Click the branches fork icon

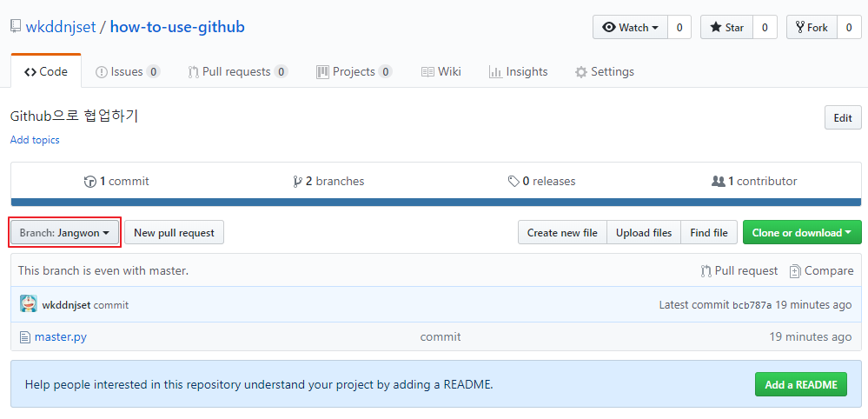pyautogui.click(x=298, y=182)
